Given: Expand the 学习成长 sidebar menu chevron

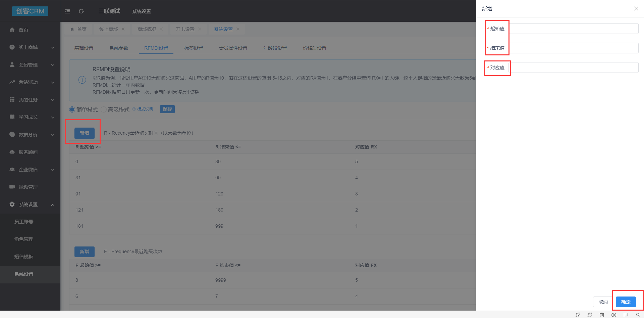Looking at the screenshot, I should pyautogui.click(x=53, y=117).
